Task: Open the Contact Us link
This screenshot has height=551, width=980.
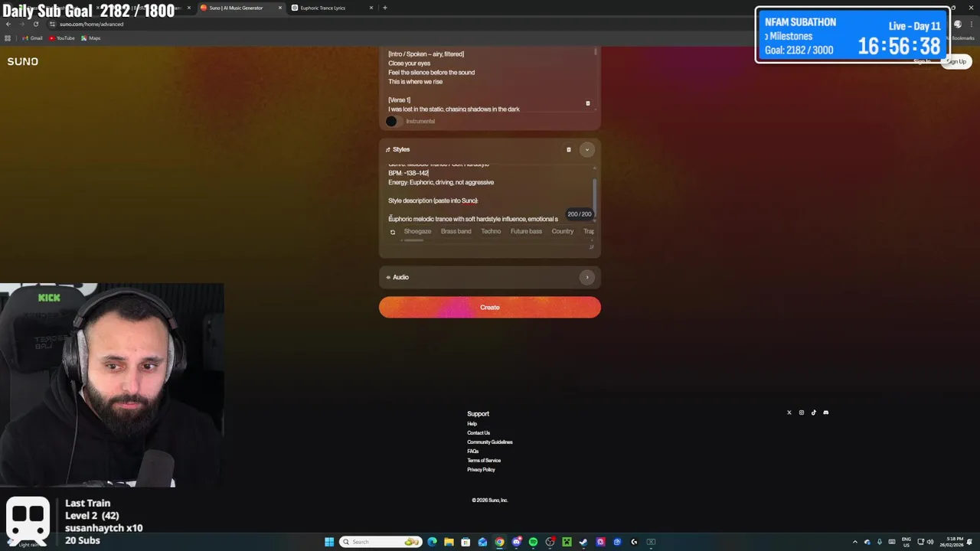Action: click(479, 433)
